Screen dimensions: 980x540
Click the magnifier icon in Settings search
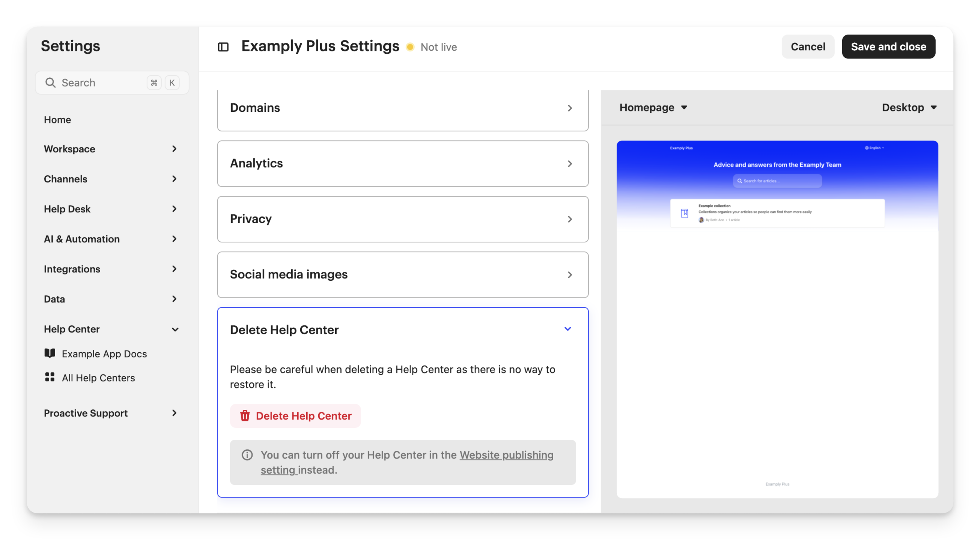pos(50,83)
